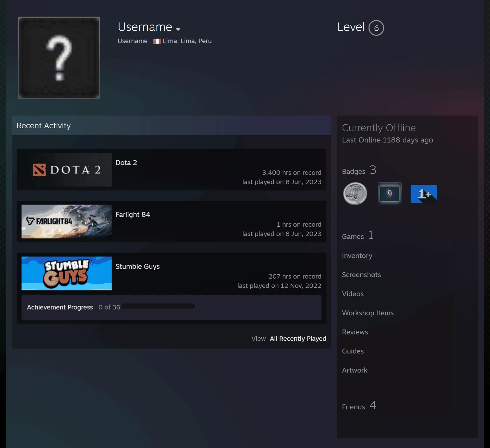Image resolution: width=490 pixels, height=448 pixels.
Task: Open the Inventory section
Action: 357,255
